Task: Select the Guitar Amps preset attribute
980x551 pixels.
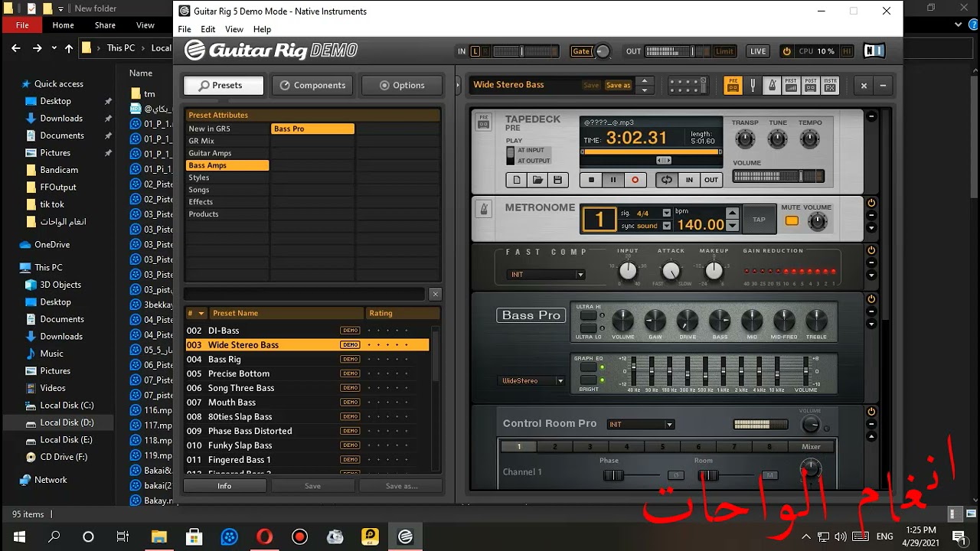Action: pyautogui.click(x=227, y=153)
